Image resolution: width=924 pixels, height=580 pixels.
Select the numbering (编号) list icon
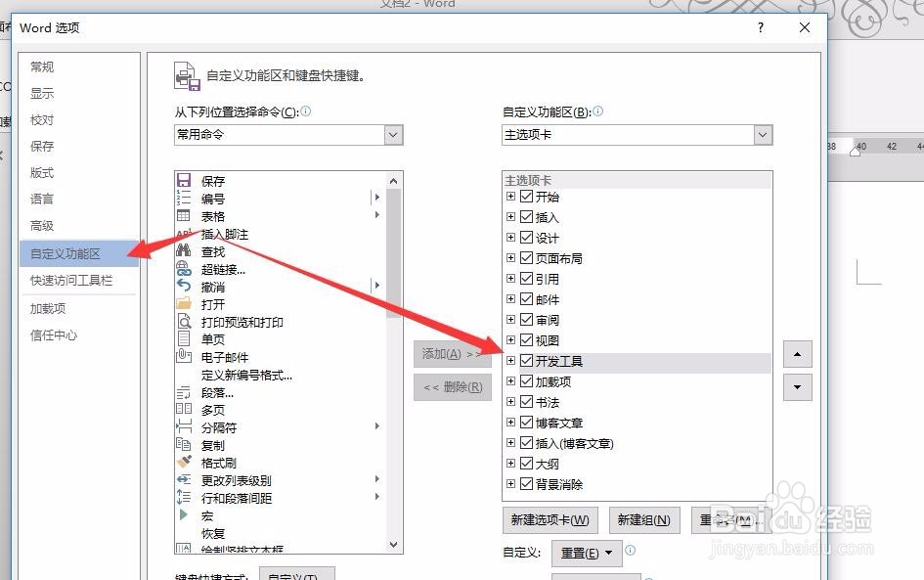pyautogui.click(x=184, y=198)
